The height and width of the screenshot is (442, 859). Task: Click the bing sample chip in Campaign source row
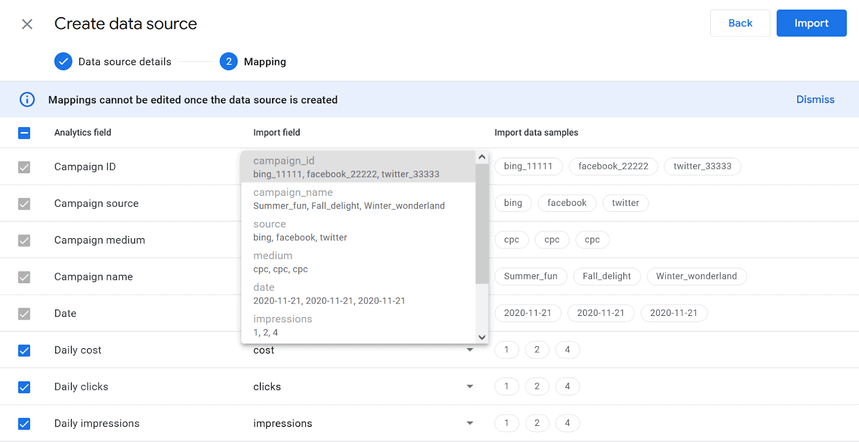(x=513, y=203)
